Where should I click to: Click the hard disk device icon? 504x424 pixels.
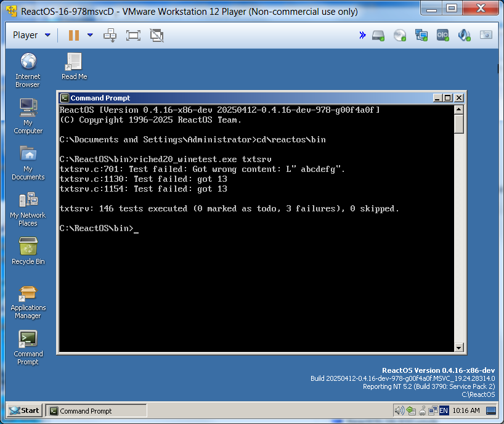click(x=378, y=35)
